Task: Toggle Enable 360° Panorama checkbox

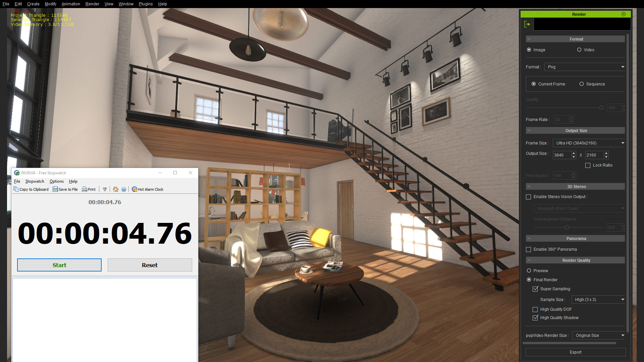Action: pos(529,249)
